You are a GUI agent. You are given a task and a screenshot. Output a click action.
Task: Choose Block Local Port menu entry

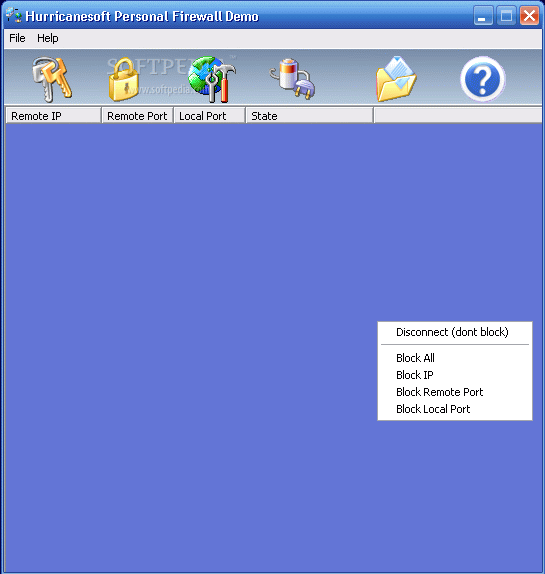[x=455, y=409]
